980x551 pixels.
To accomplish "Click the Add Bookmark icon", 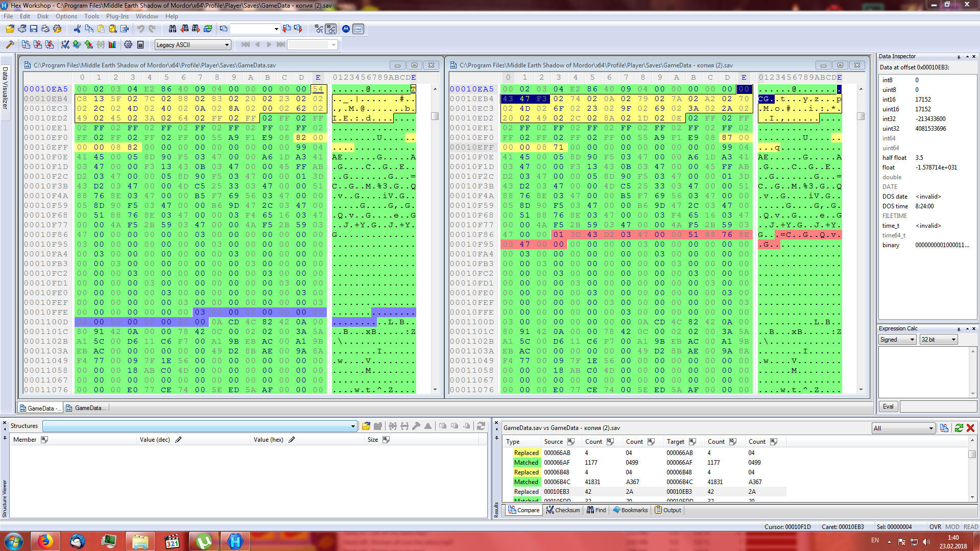I will (x=77, y=45).
